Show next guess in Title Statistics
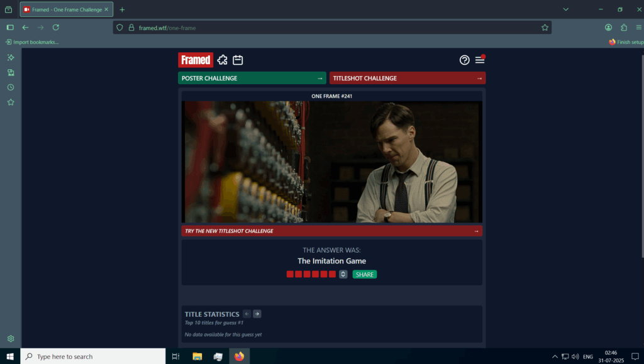 click(x=257, y=314)
